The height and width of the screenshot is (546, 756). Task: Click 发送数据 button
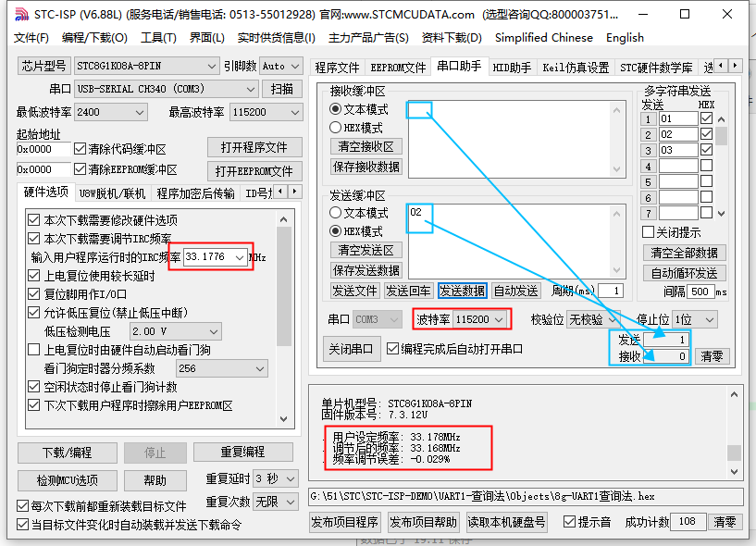[463, 291]
